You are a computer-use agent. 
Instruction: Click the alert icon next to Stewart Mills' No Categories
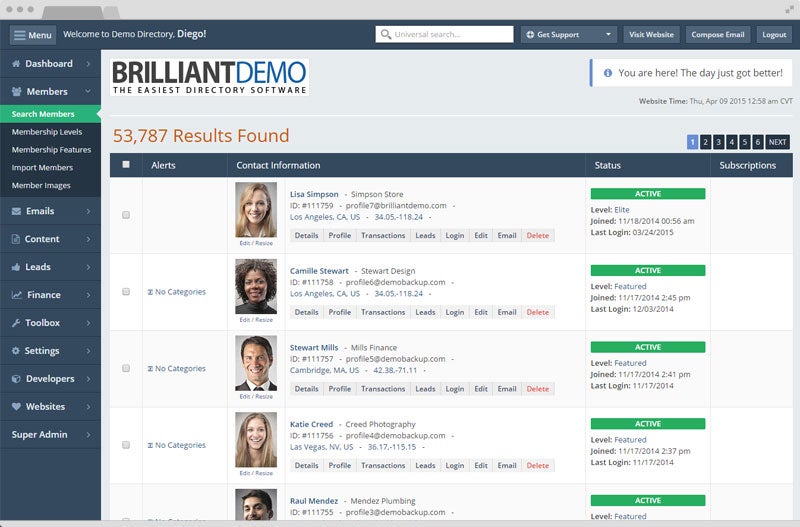point(150,368)
